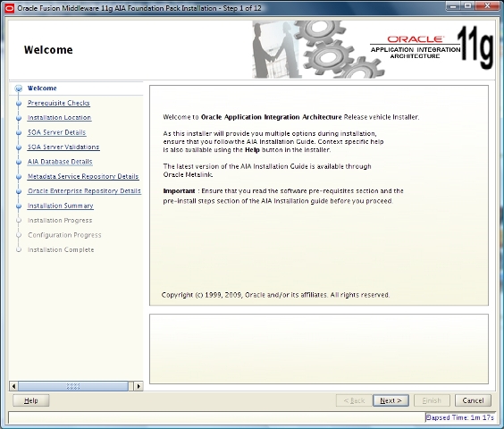Click the Cancel button
The height and width of the screenshot is (429, 504).
pos(473,400)
